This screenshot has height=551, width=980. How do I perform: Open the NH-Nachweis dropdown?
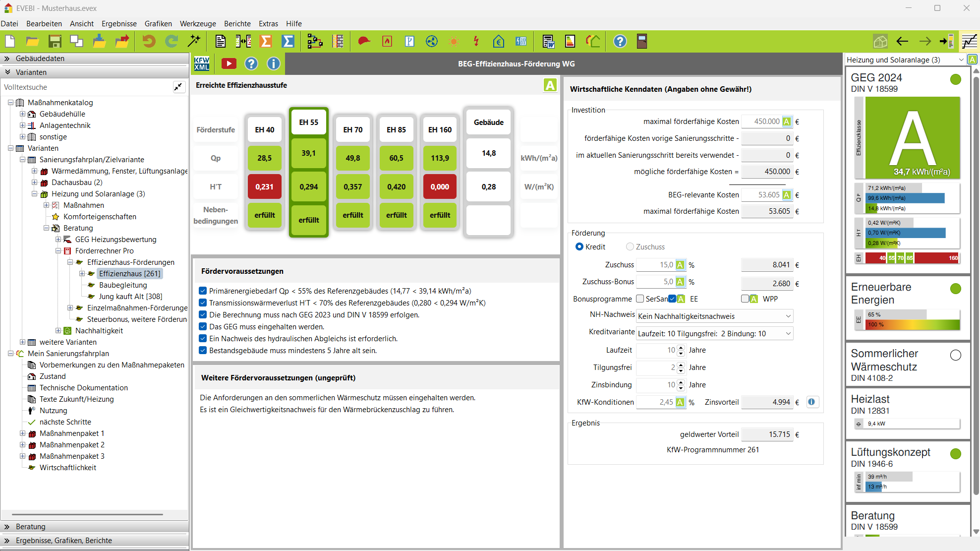coord(714,316)
